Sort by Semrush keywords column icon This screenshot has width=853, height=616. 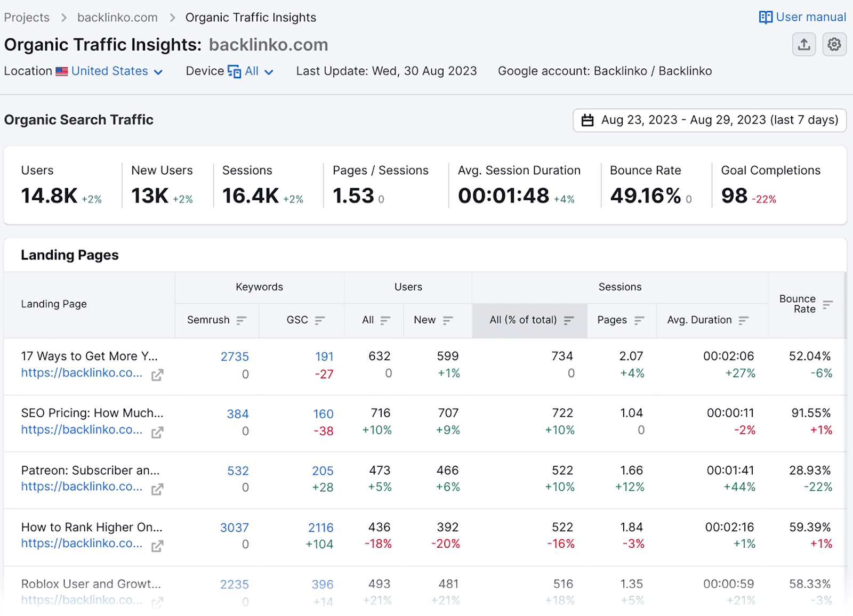coord(242,320)
